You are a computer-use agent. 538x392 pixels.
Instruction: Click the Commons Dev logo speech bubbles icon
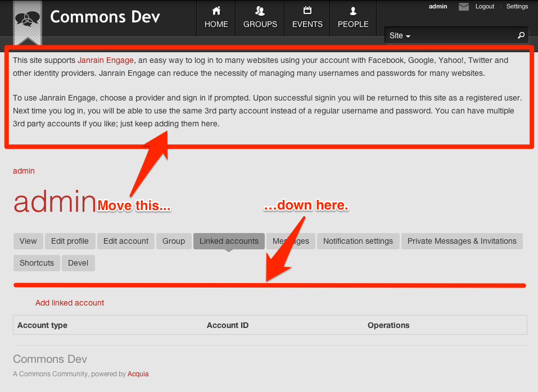(x=28, y=19)
